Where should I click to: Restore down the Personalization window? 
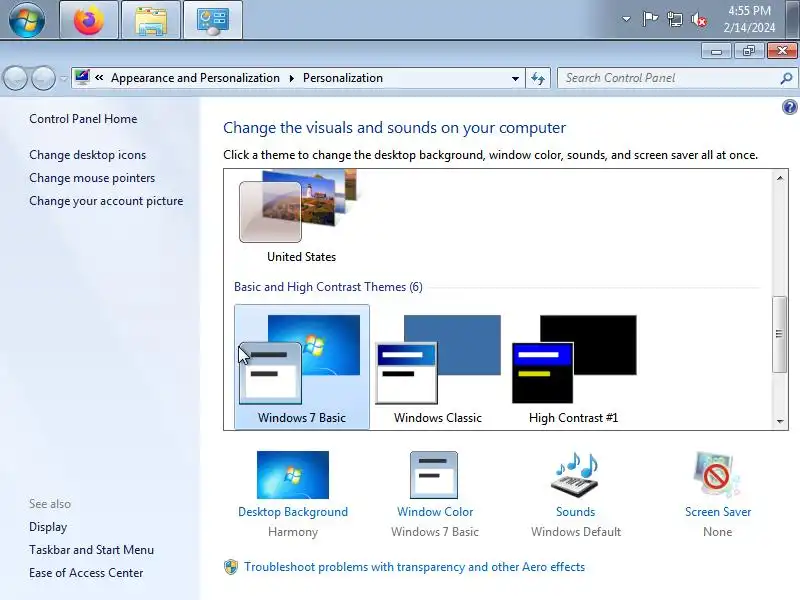click(x=748, y=51)
